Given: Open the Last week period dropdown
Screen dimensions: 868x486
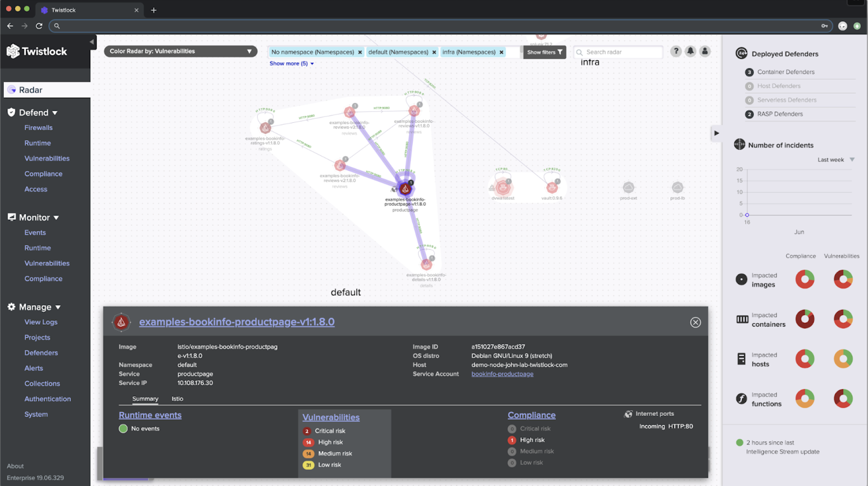Looking at the screenshot, I should pos(835,160).
